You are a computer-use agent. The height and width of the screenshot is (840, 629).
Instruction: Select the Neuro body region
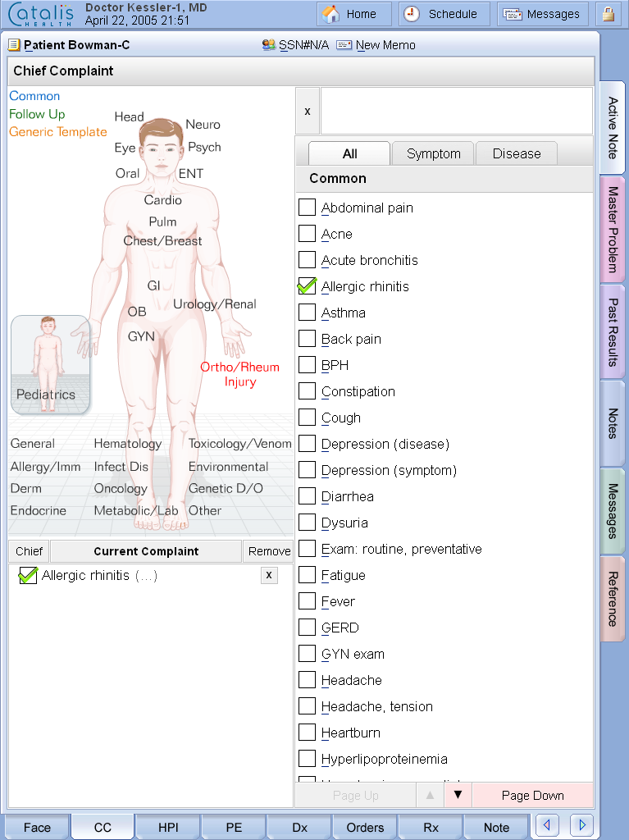coord(203,125)
